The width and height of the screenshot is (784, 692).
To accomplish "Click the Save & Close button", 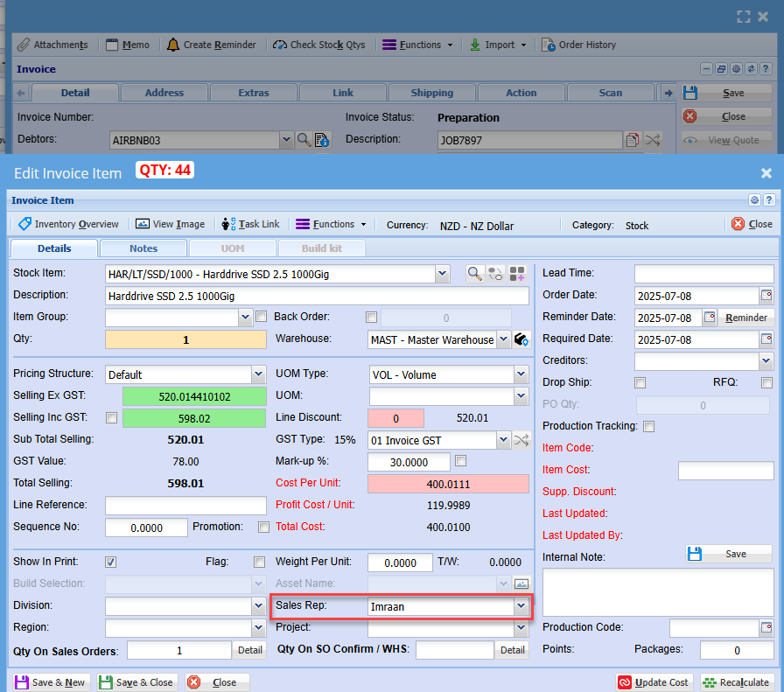I will 136,682.
